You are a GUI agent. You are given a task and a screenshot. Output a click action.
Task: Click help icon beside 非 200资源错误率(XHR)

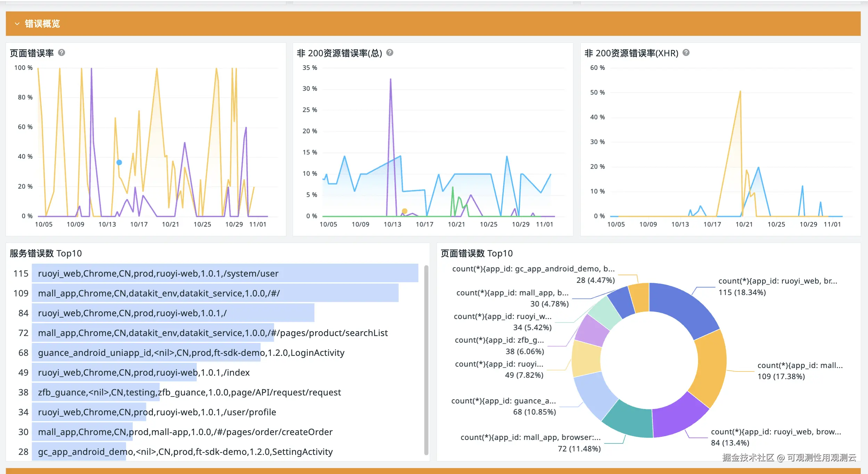686,53
